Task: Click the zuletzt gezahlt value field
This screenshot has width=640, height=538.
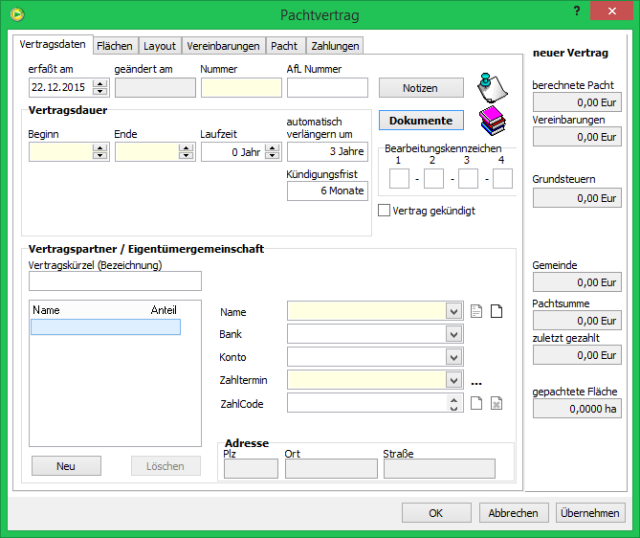Action: tap(577, 355)
